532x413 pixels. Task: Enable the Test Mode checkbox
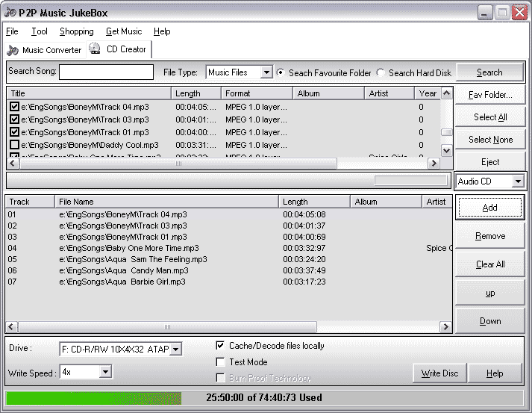point(220,362)
